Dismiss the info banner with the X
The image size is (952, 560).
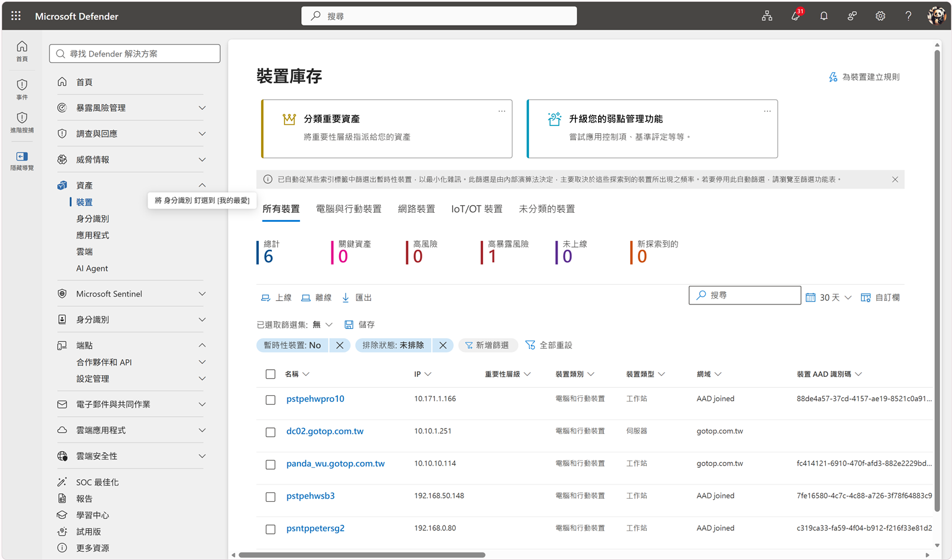[895, 180]
